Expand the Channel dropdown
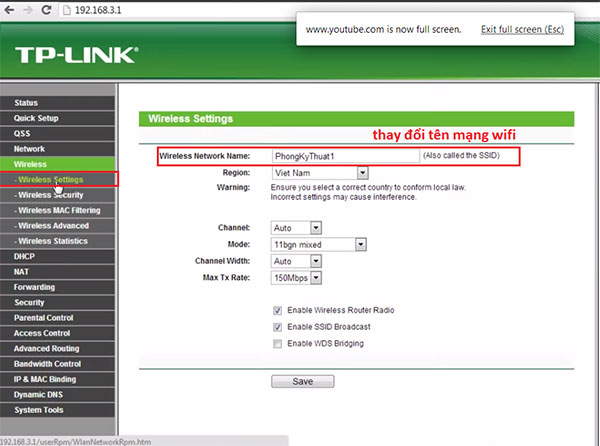Viewport: 600px width, 446px height. pos(297,228)
